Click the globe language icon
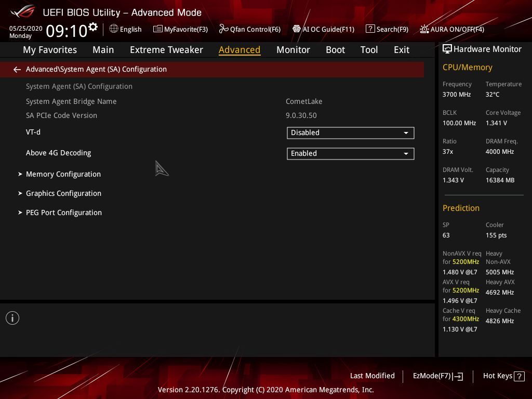 pyautogui.click(x=114, y=29)
